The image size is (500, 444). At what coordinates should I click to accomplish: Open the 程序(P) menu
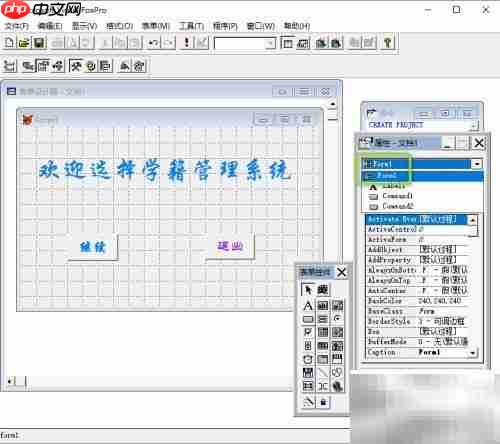click(x=225, y=26)
